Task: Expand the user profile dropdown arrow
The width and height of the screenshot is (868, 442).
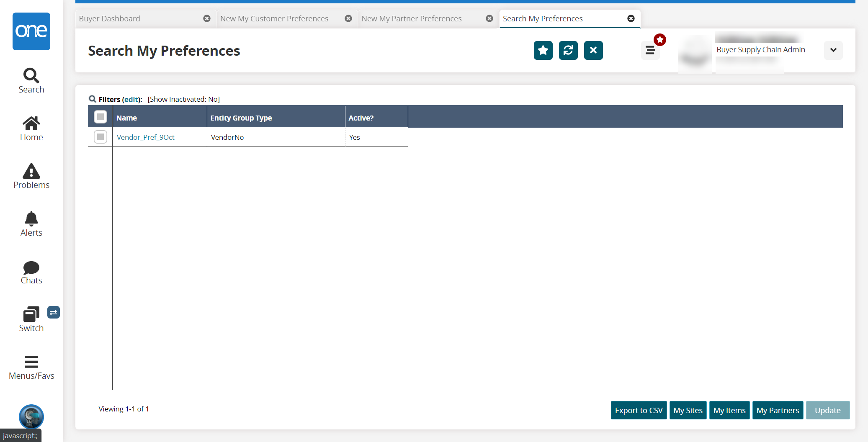Action: pyautogui.click(x=833, y=50)
